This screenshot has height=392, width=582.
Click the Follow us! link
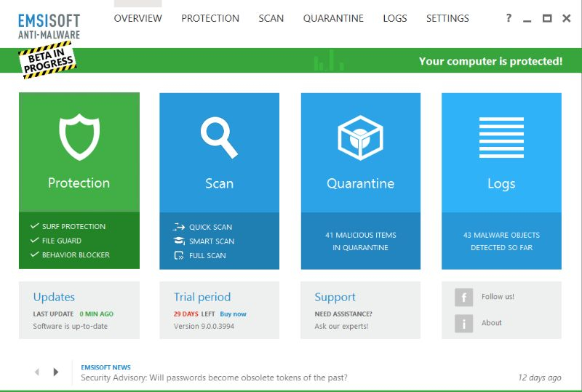coord(498,297)
